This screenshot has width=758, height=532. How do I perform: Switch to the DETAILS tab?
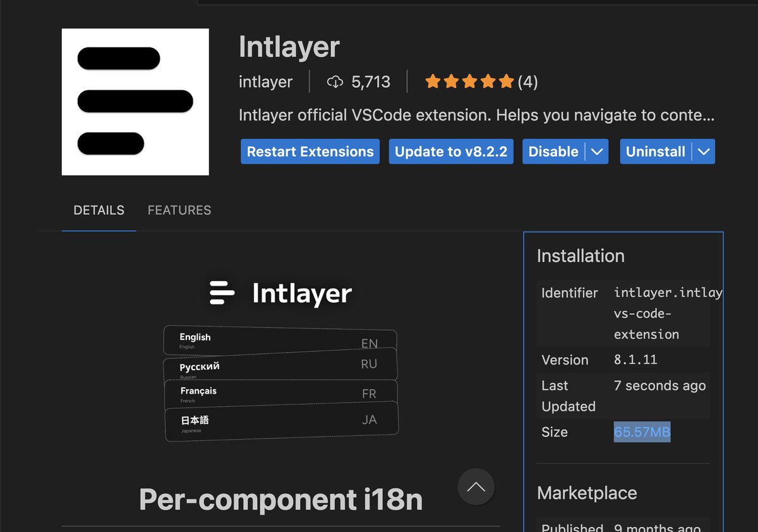[99, 210]
